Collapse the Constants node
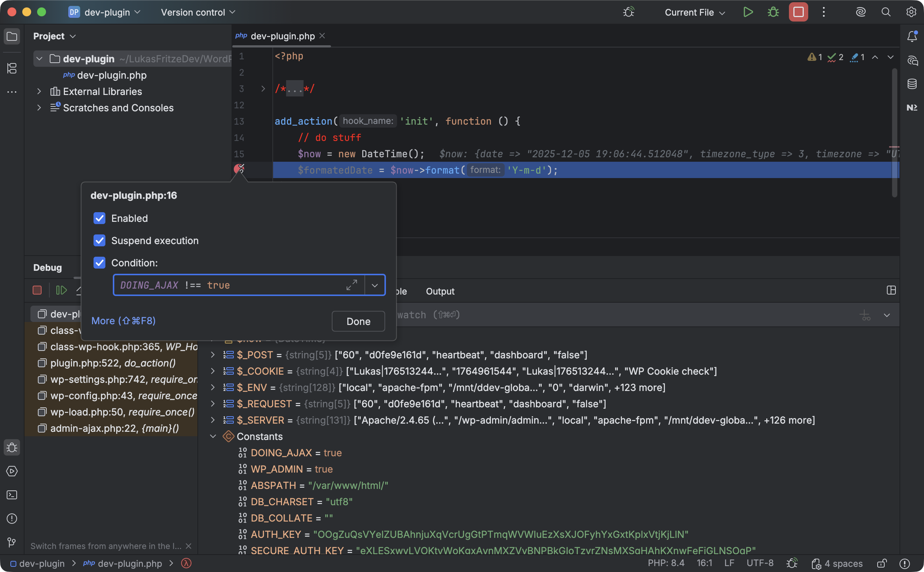The image size is (924, 572). [x=213, y=436]
